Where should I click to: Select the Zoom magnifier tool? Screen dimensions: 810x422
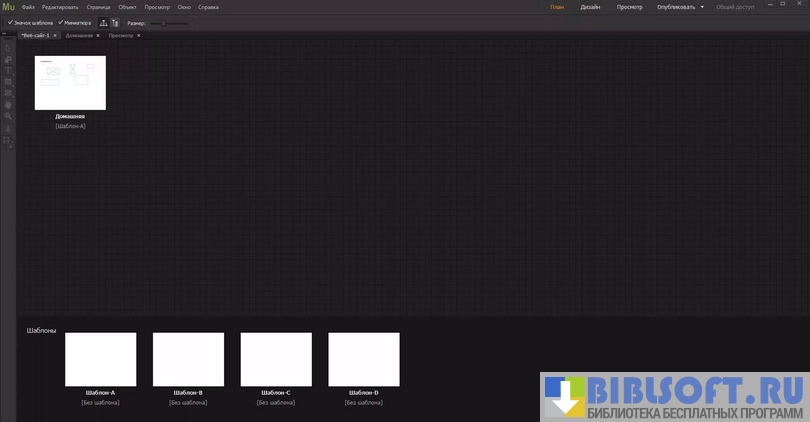8,116
